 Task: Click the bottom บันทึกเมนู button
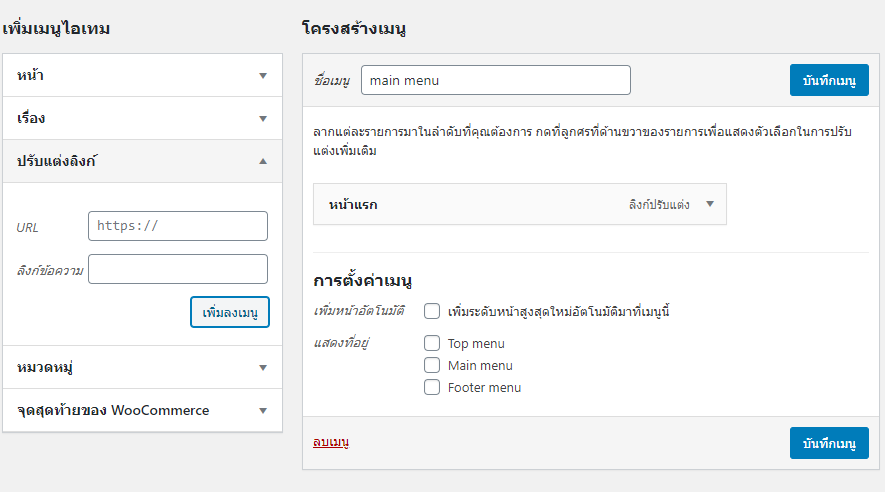coord(829,443)
